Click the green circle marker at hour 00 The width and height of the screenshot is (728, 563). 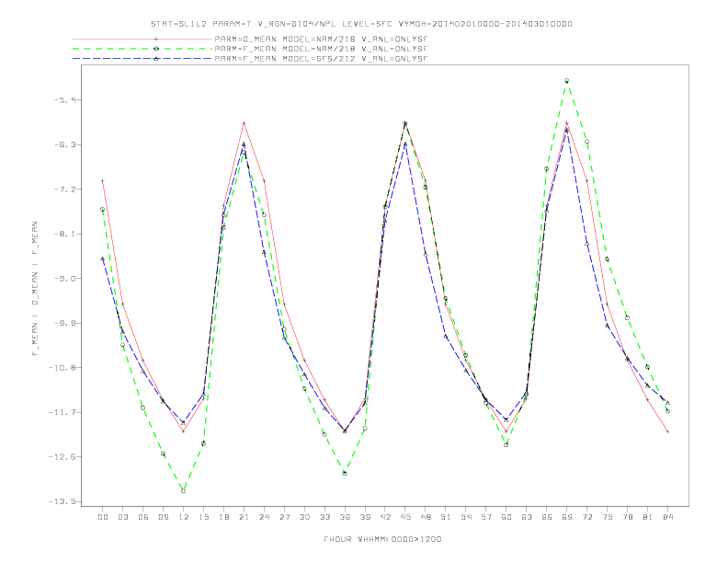coord(103,209)
